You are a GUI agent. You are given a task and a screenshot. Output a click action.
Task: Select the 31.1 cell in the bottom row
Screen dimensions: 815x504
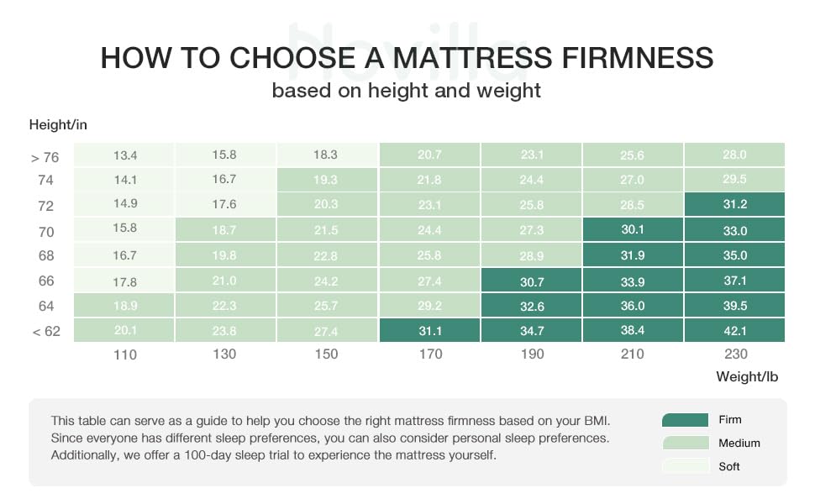click(x=429, y=330)
